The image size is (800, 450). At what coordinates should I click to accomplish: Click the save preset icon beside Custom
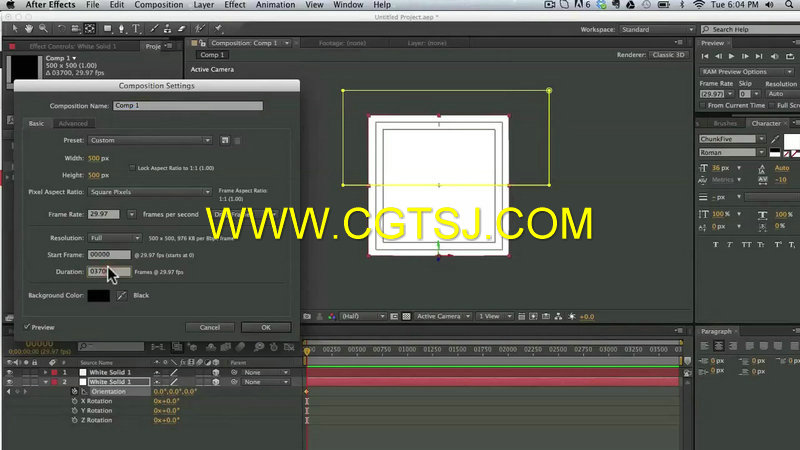pos(225,140)
